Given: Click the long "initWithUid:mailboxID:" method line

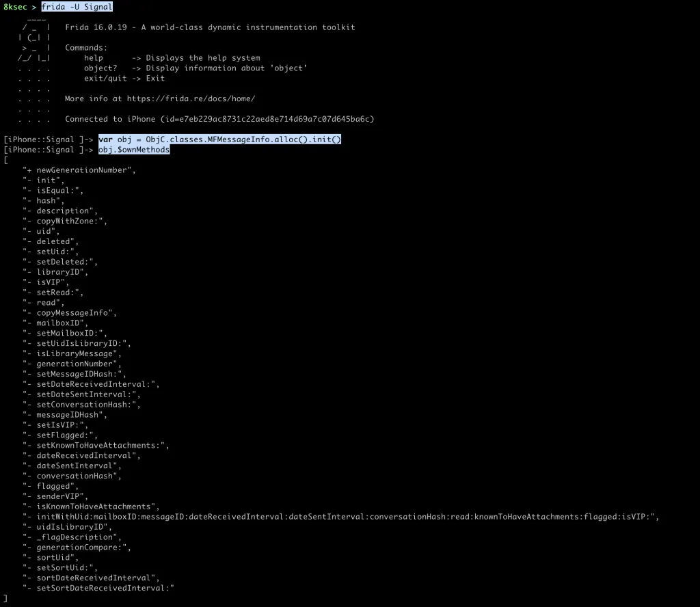Looking at the screenshot, I should [340, 517].
